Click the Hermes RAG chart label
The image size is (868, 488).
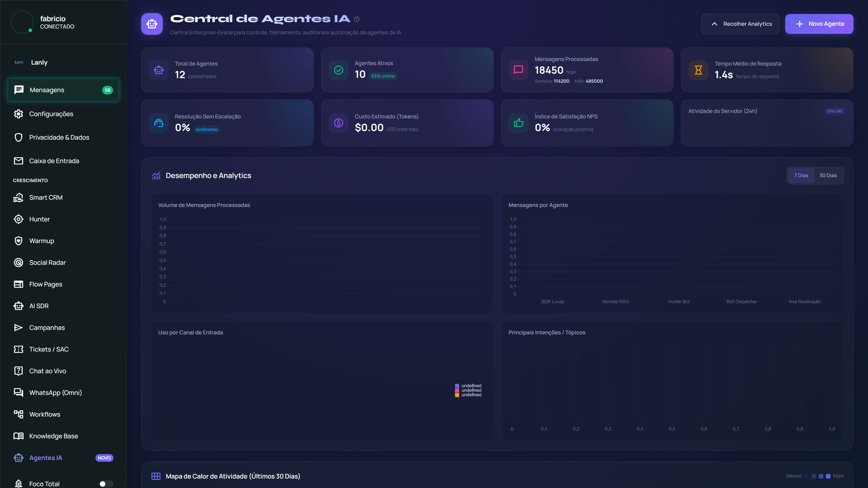click(x=616, y=302)
